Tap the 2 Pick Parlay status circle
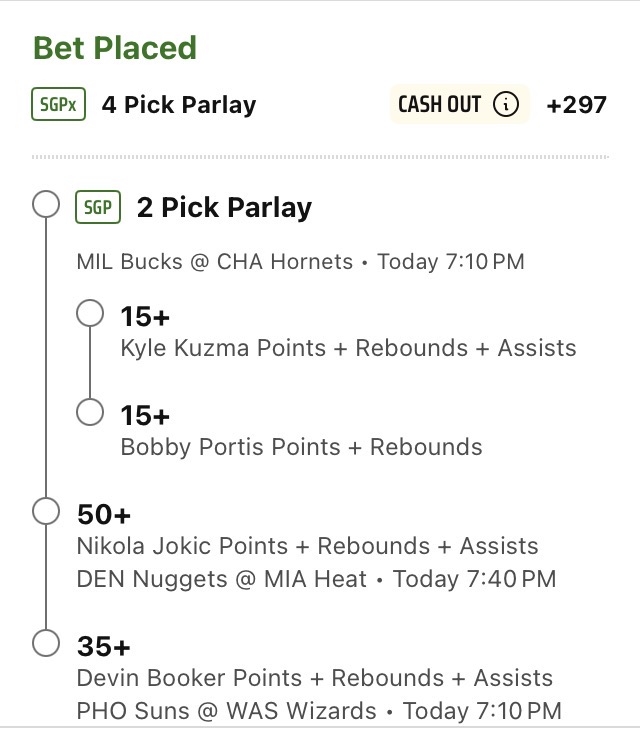This screenshot has height=747, width=640. point(46,205)
